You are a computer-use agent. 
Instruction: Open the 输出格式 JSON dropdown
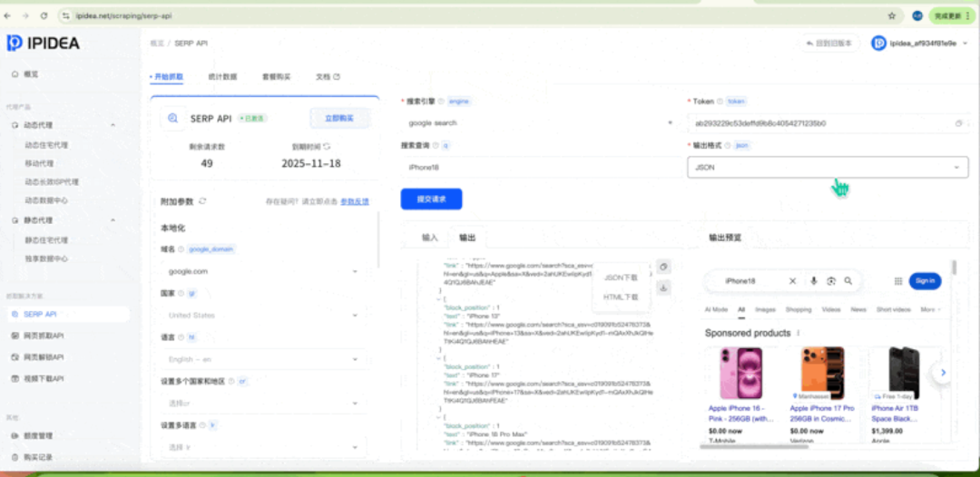click(x=828, y=168)
